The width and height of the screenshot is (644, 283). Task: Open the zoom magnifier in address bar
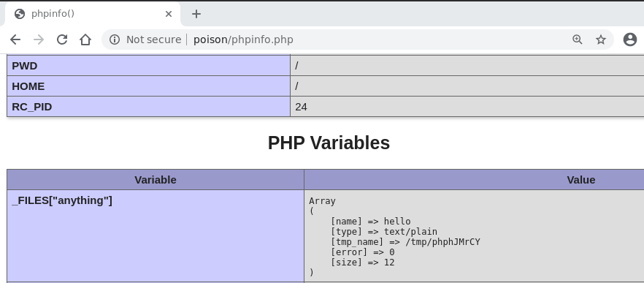[578, 39]
